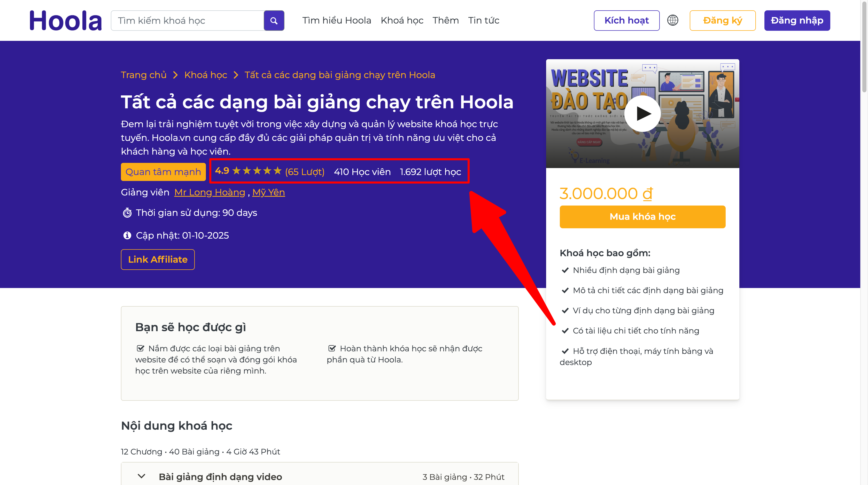The width and height of the screenshot is (868, 485).
Task: Click the search magnifier button
Action: (274, 21)
